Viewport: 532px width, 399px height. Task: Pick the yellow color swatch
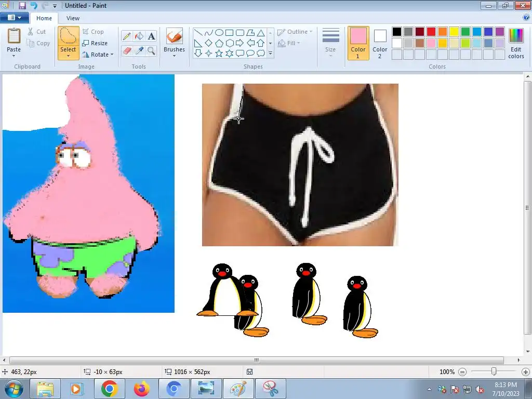[x=454, y=32]
